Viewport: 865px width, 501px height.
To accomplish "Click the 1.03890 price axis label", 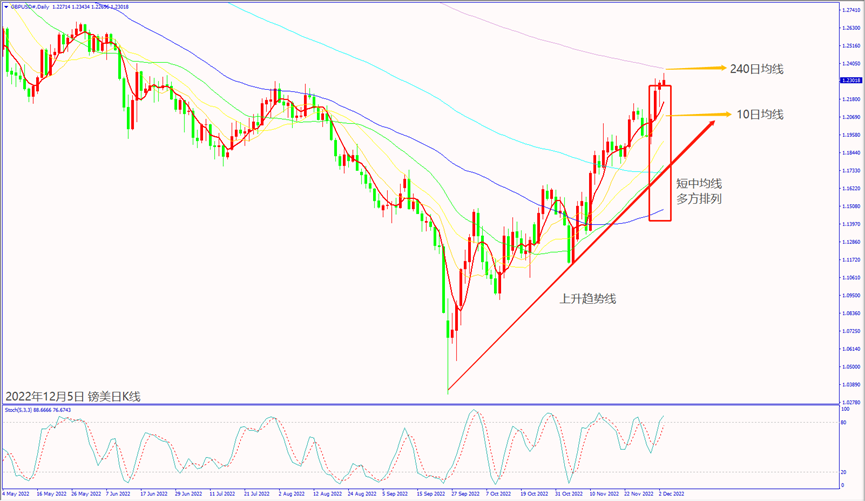I will tap(851, 384).
